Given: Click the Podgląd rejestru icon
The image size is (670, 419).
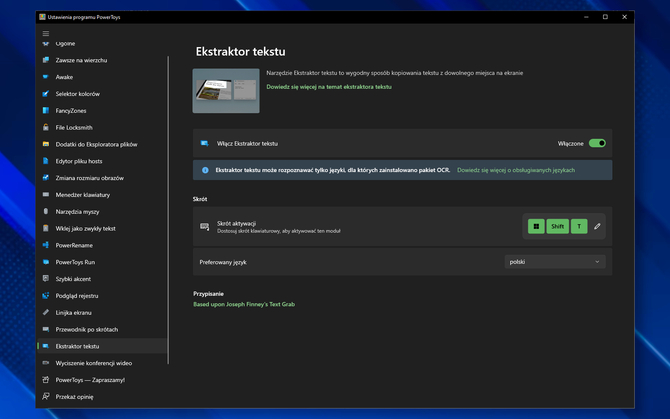Looking at the screenshot, I should pos(46,296).
